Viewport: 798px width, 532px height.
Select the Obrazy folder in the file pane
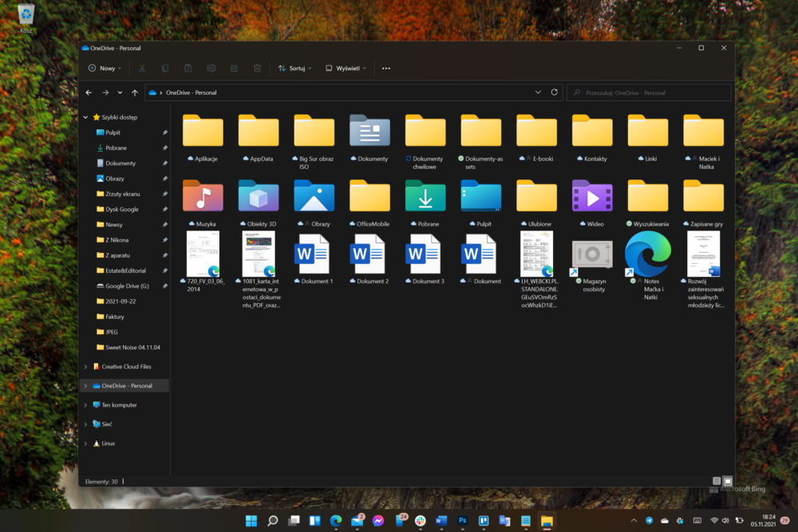(314, 195)
